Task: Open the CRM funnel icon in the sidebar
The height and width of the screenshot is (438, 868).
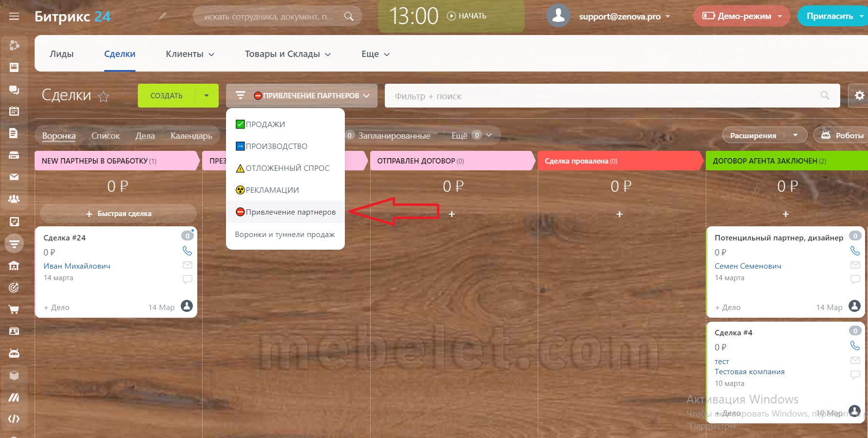Action: [14, 243]
